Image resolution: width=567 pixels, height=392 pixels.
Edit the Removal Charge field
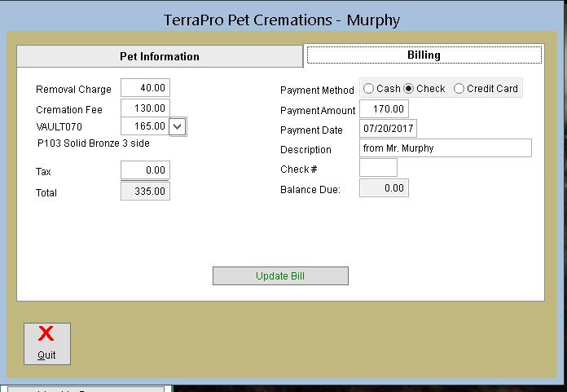click(x=145, y=88)
